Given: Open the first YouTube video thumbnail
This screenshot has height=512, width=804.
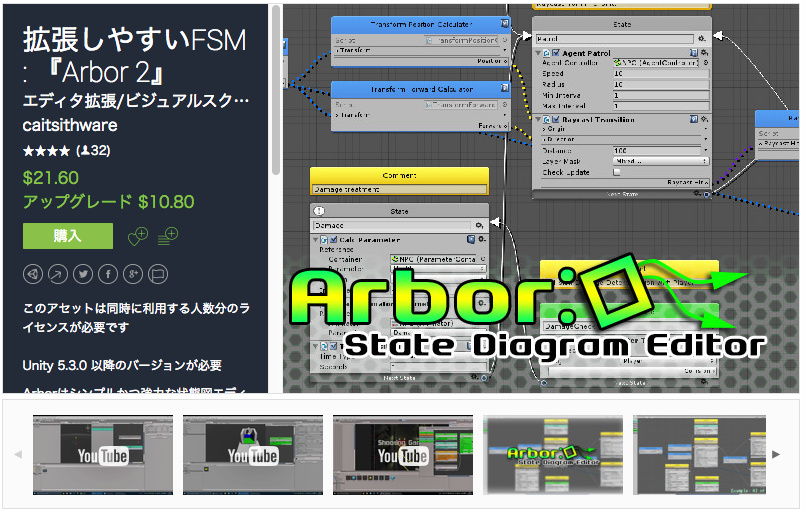Looking at the screenshot, I should 103,455.
